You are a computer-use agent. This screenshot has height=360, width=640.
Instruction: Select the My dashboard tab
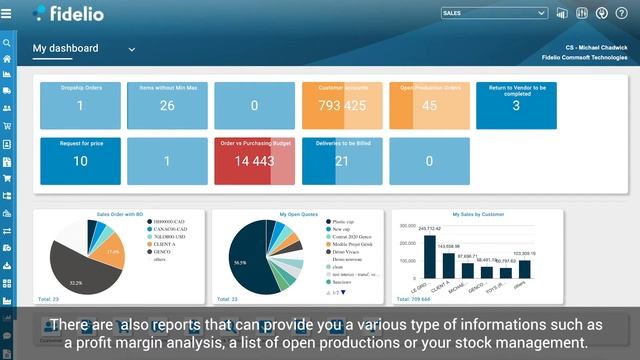(65, 48)
